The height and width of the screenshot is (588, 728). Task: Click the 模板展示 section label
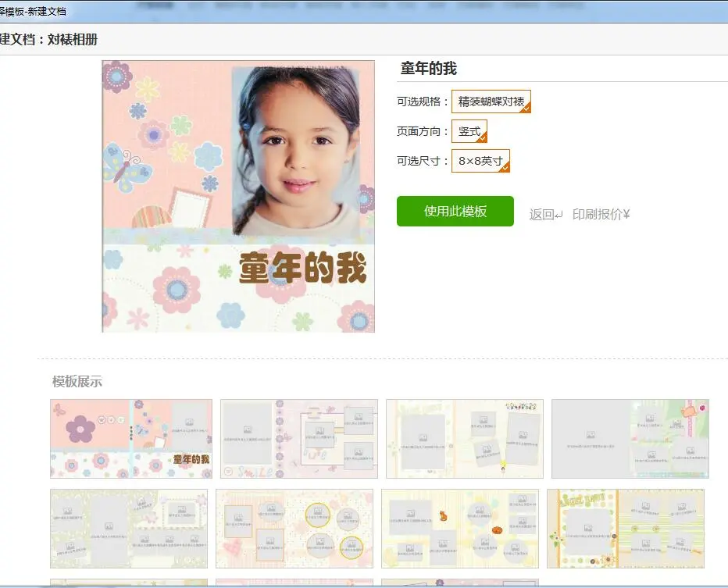click(79, 382)
